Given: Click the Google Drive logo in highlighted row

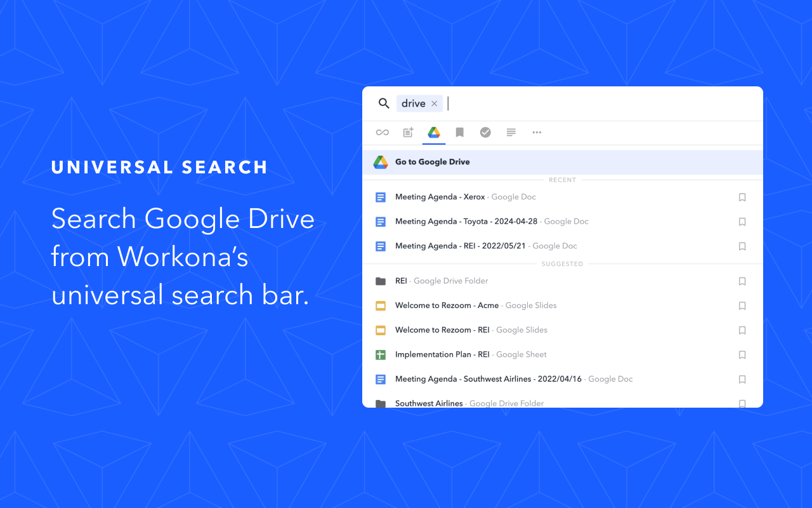Looking at the screenshot, I should 381,162.
